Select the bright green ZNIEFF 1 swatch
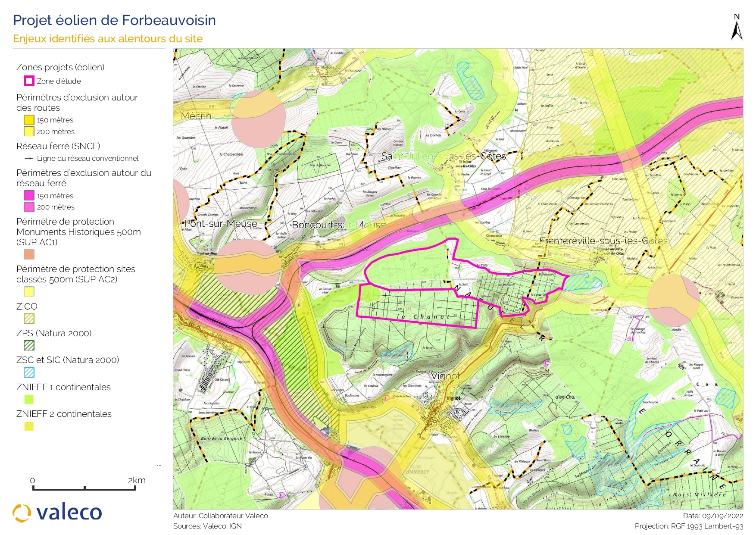This screenshot has height=535, width=756. 29,399
